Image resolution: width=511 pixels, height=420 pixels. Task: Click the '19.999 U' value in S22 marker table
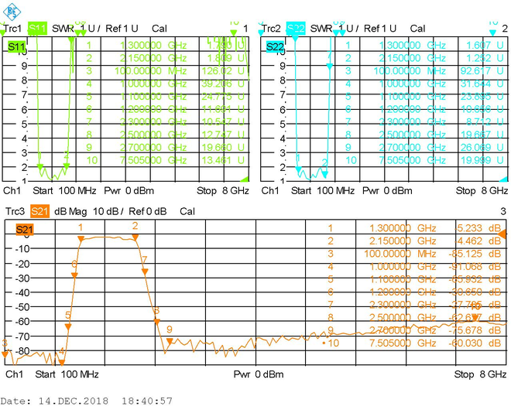pyautogui.click(x=482, y=160)
